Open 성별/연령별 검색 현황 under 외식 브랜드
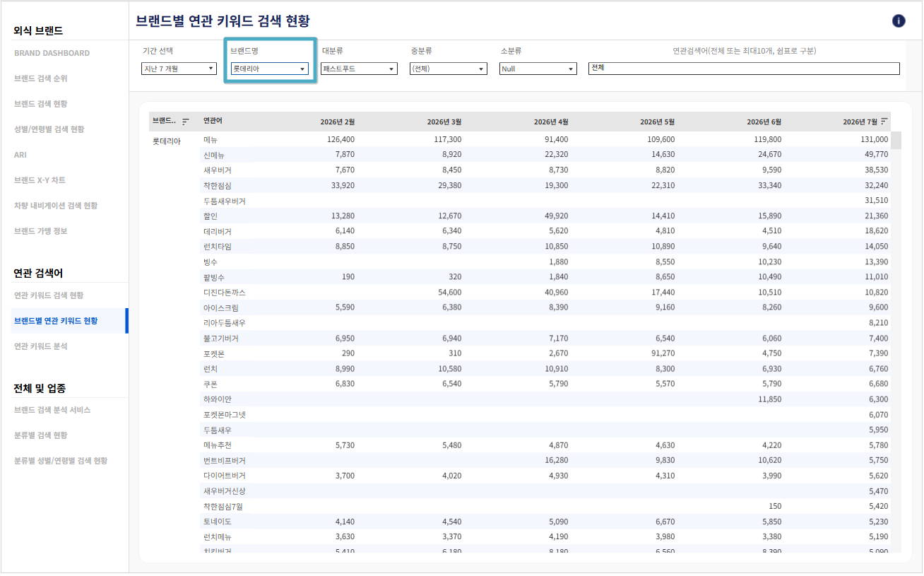 (x=49, y=129)
